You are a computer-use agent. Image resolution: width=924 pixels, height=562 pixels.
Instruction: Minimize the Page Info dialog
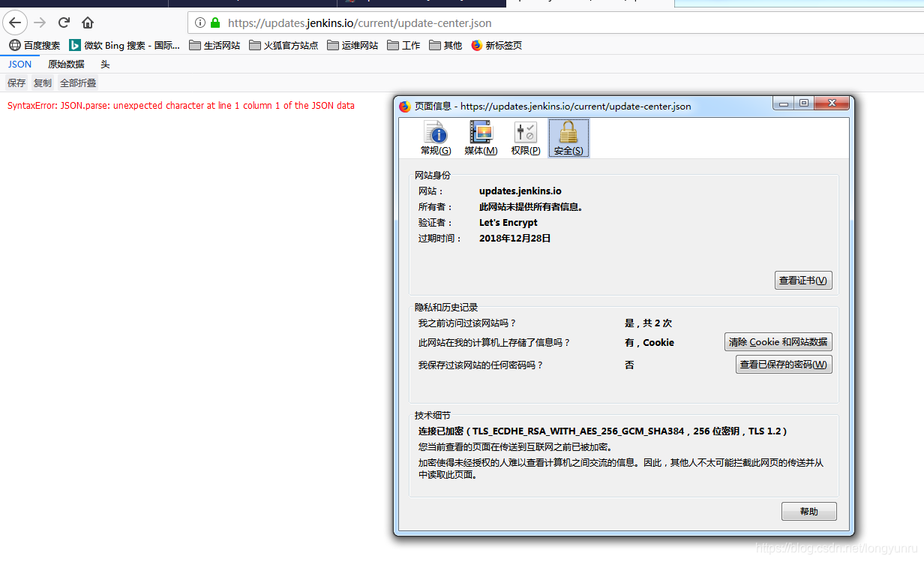(x=784, y=104)
